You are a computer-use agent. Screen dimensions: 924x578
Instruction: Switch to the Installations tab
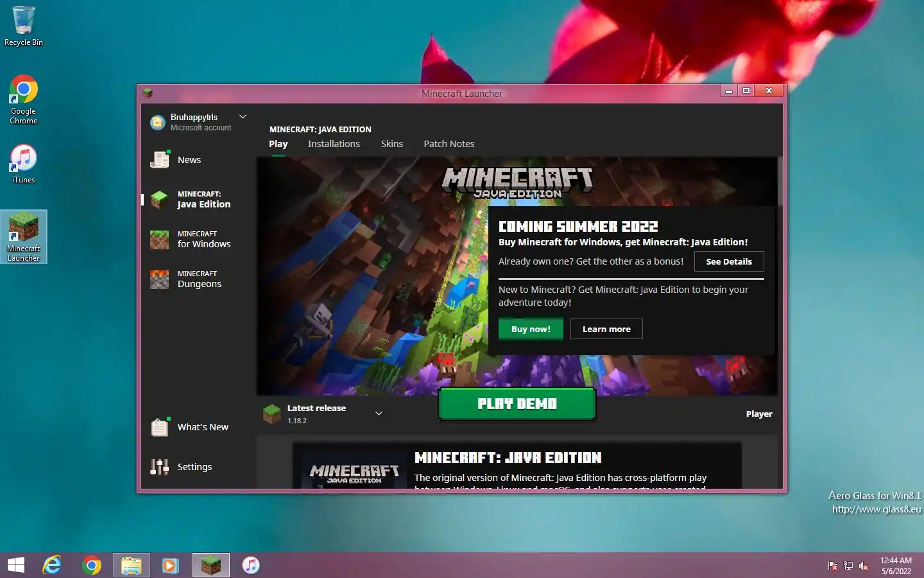(334, 144)
